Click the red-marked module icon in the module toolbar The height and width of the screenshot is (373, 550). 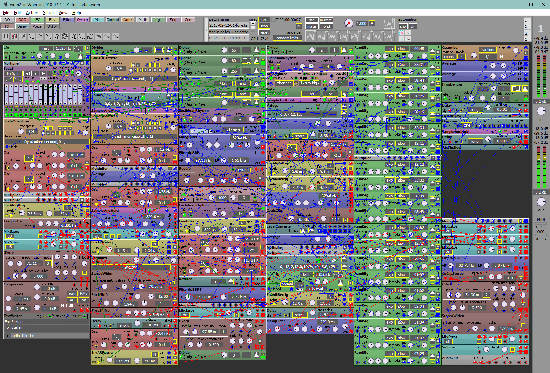tap(14, 36)
